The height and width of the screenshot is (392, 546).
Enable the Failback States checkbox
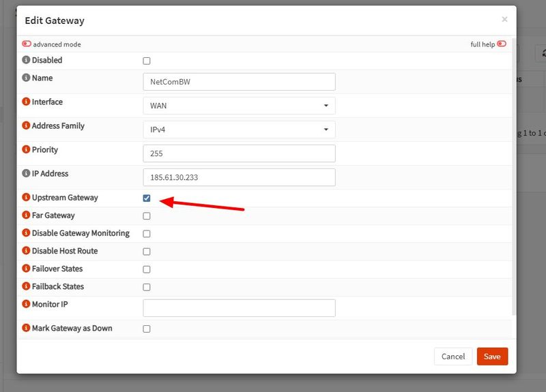pos(147,287)
